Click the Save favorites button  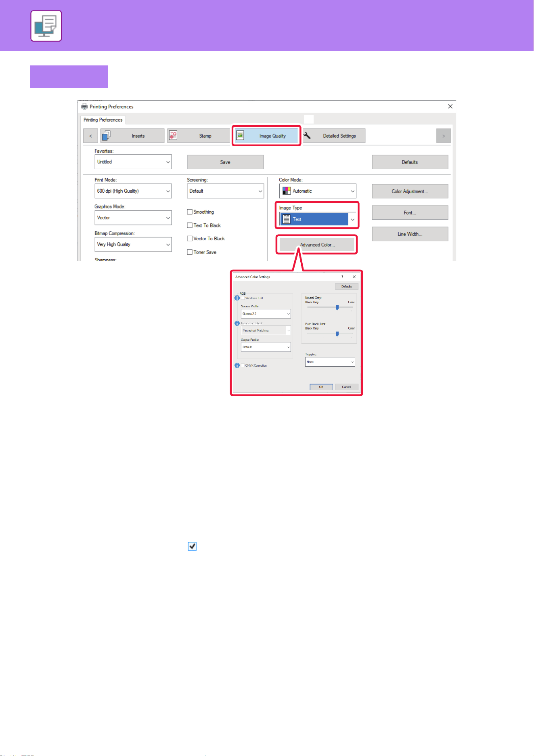point(225,162)
